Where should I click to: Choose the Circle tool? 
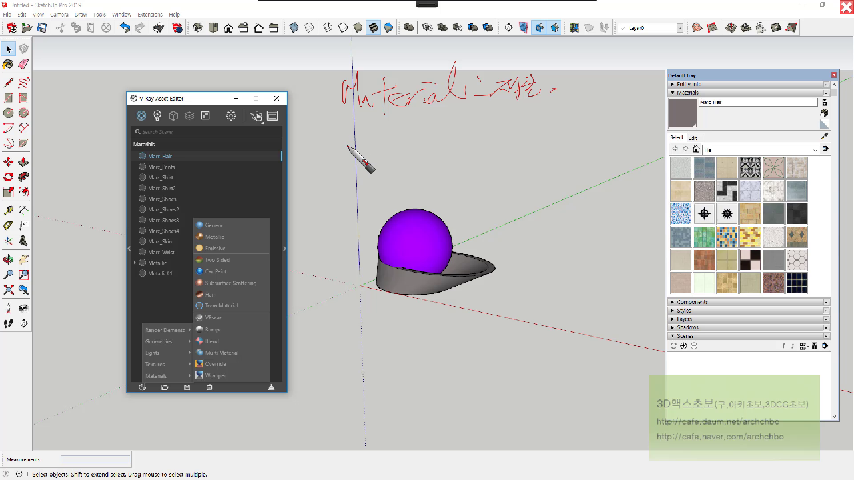8,113
